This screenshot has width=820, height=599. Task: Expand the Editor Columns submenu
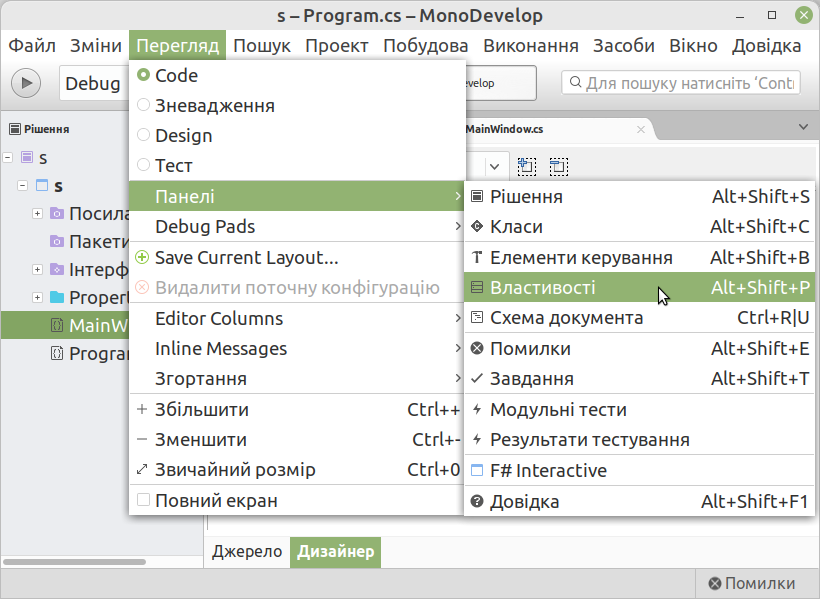click(x=297, y=318)
